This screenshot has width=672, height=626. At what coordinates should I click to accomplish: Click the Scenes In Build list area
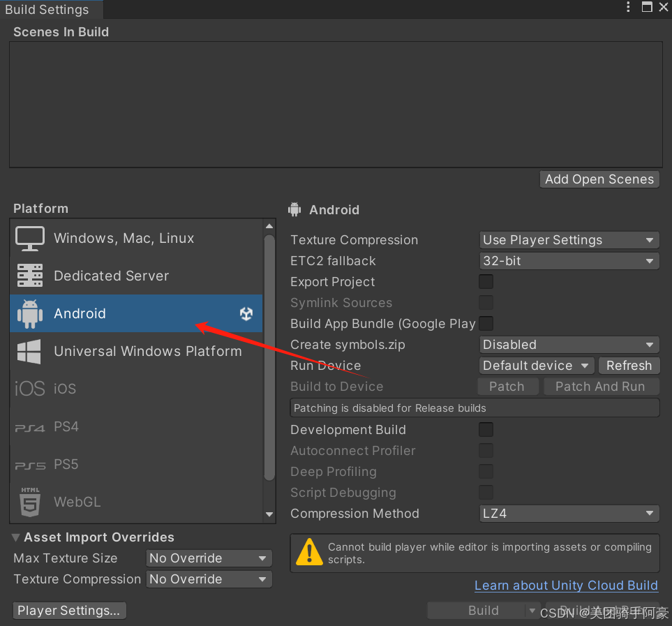(x=336, y=105)
